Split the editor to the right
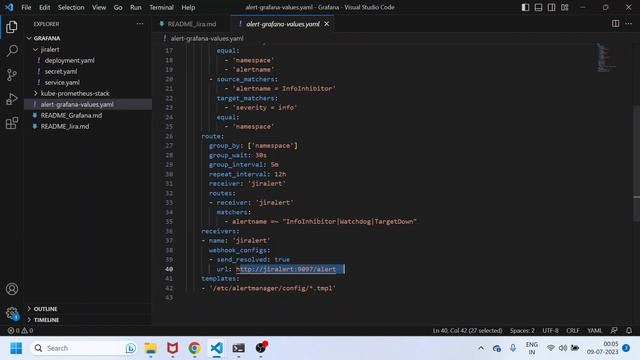This screenshot has width=640, height=360. 615,24
